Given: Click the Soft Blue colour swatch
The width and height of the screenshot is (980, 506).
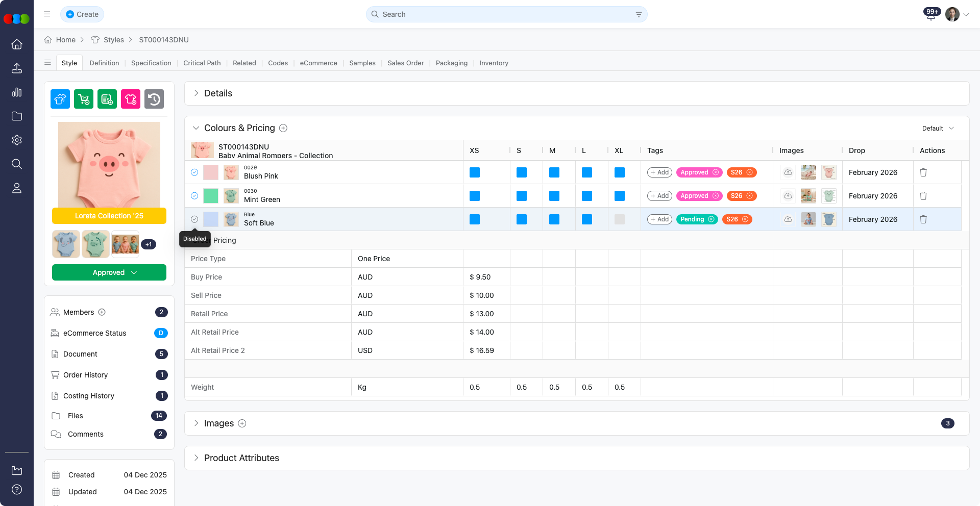Looking at the screenshot, I should point(211,219).
